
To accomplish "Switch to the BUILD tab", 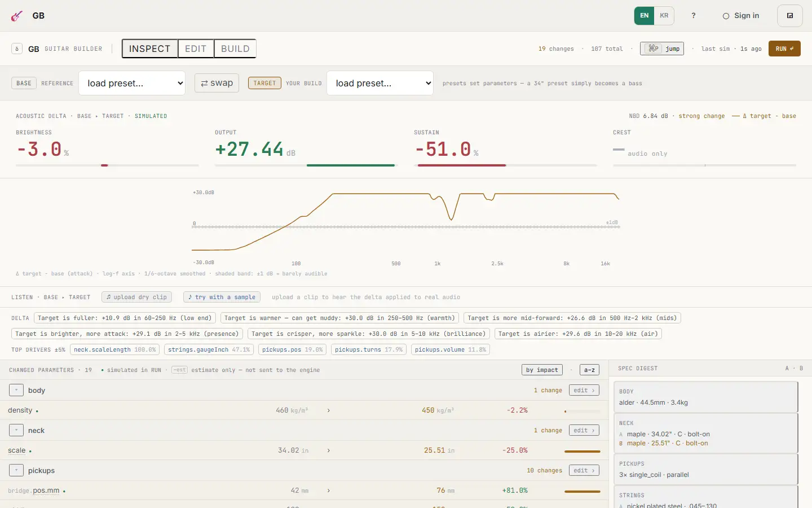I will click(x=235, y=49).
